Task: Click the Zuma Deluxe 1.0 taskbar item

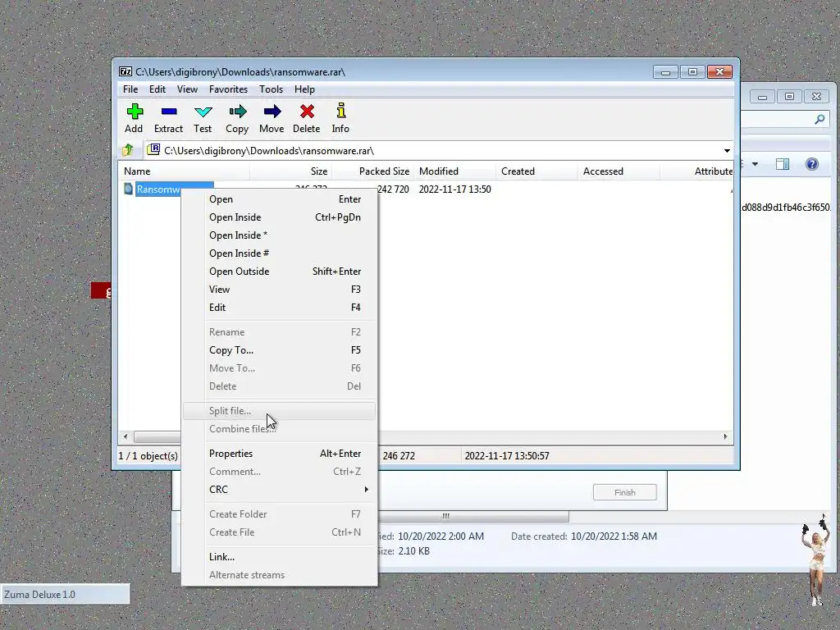Action: coord(65,594)
